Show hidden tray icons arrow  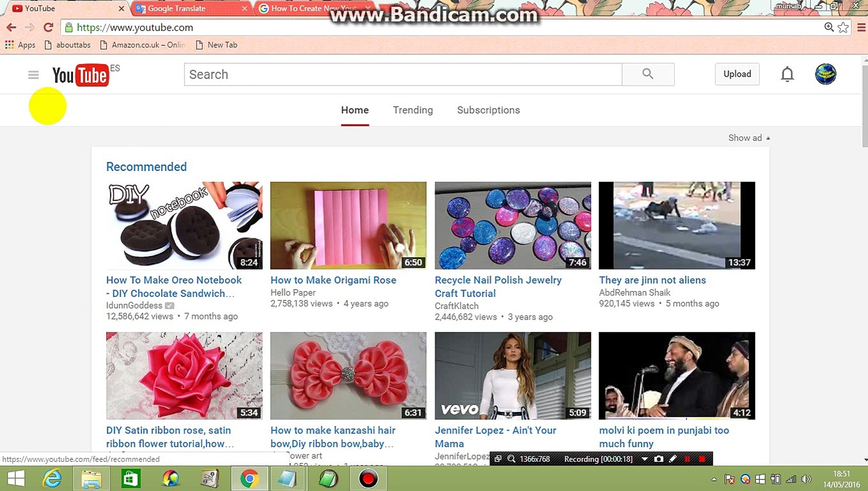714,479
